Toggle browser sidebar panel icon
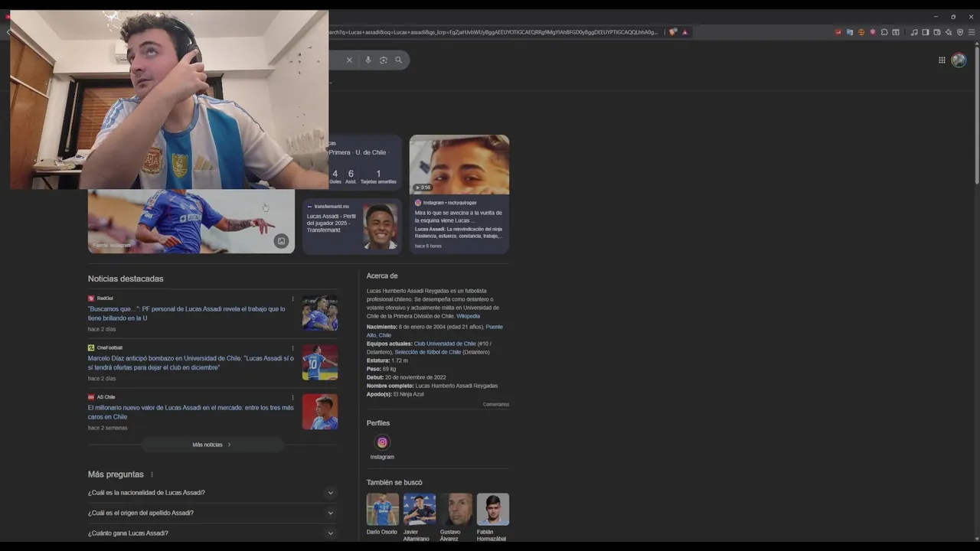 point(926,32)
